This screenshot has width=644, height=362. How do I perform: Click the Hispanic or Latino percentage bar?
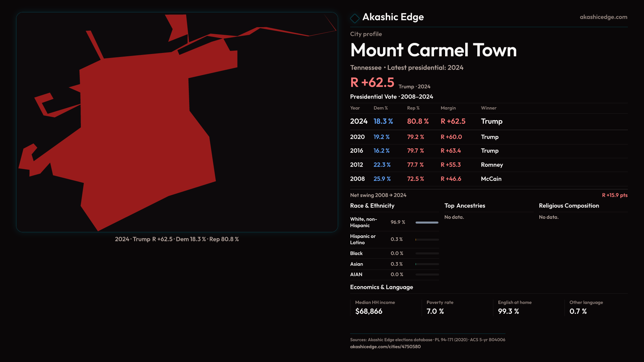(x=427, y=240)
